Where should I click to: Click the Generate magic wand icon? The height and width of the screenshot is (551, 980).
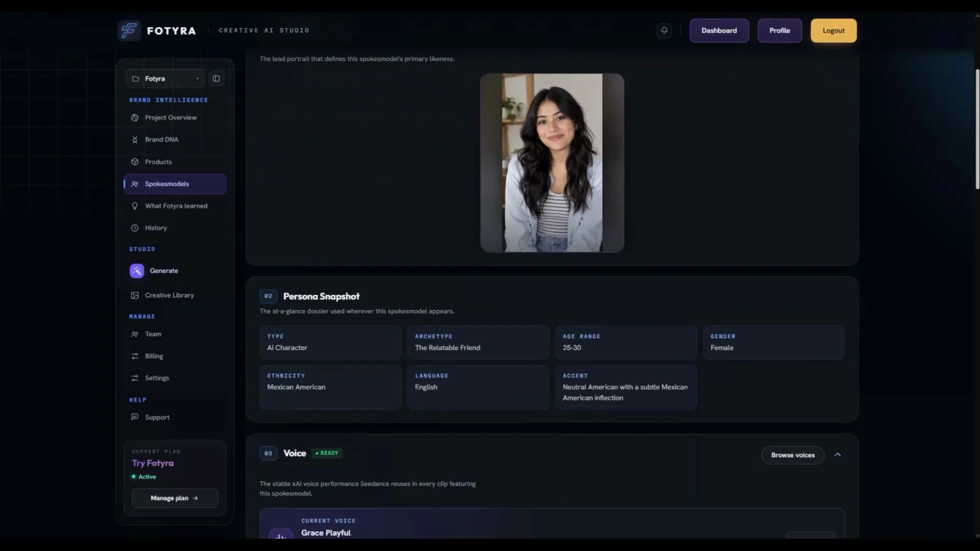pos(137,271)
